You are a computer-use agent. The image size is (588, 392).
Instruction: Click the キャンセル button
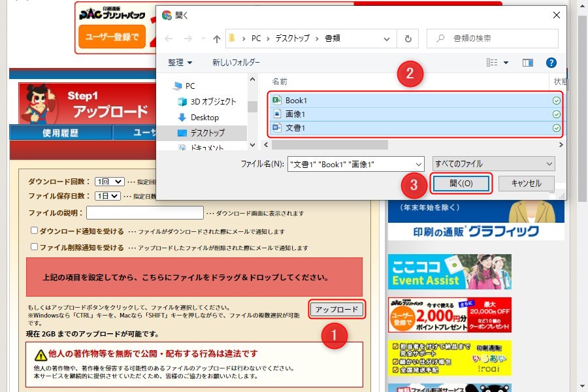pos(526,184)
